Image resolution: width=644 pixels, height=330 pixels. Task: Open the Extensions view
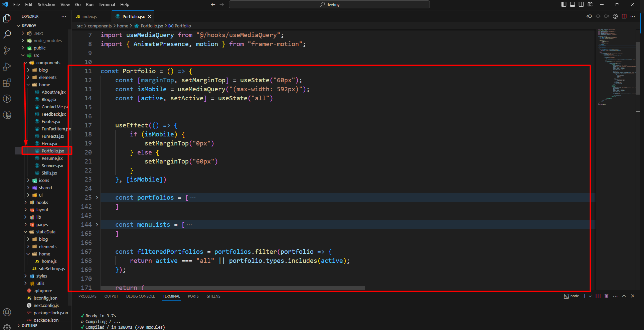7,83
